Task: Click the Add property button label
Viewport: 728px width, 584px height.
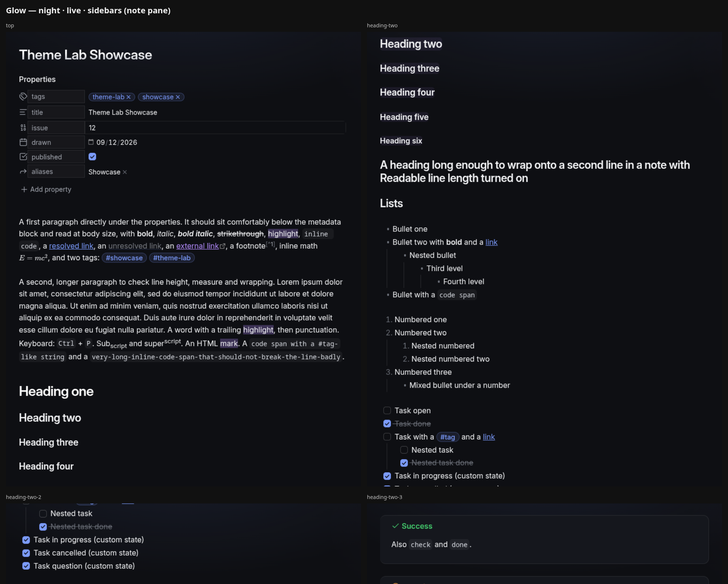Action: point(51,189)
